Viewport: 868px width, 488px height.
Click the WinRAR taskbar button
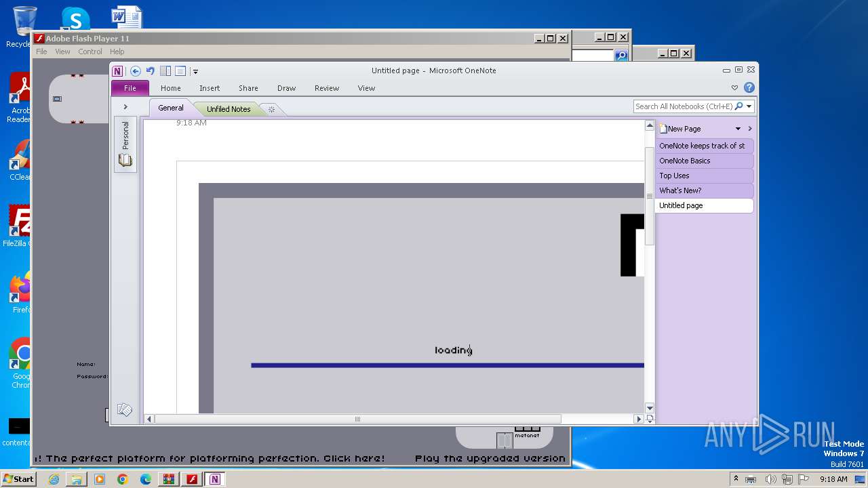[169, 479]
